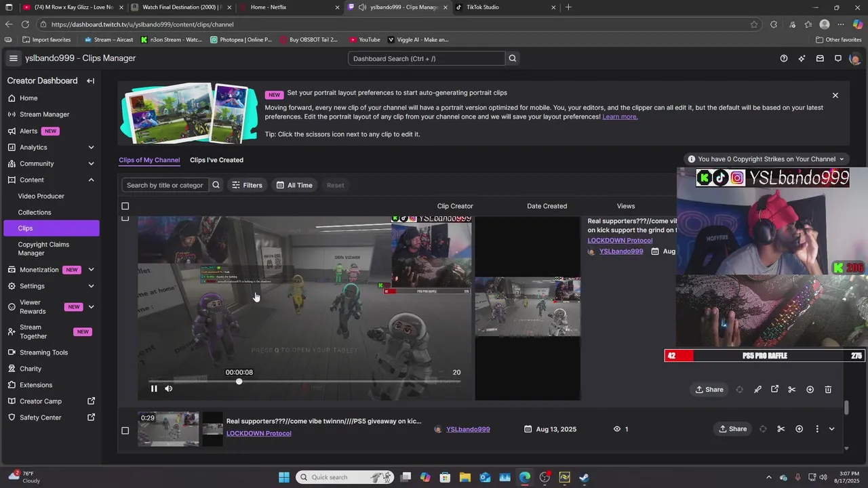Viewport: 868px width, 488px height.
Task: Refresh the browser page
Action: [x=25, y=24]
